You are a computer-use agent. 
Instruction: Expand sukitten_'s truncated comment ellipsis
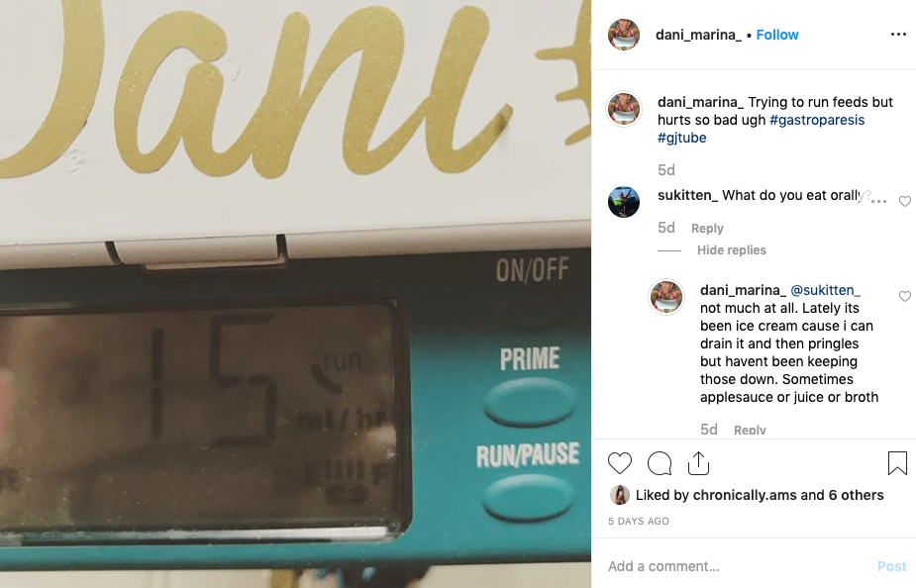pyautogui.click(x=878, y=200)
